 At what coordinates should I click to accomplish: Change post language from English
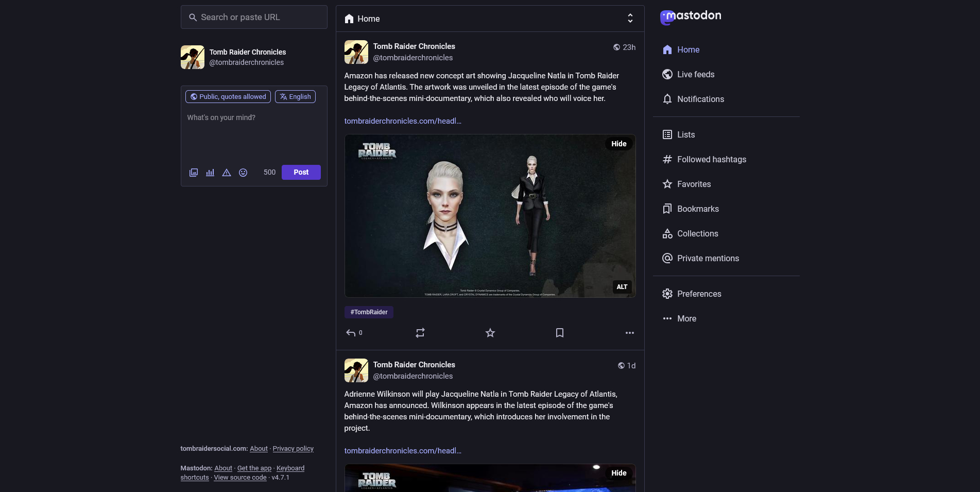(296, 97)
